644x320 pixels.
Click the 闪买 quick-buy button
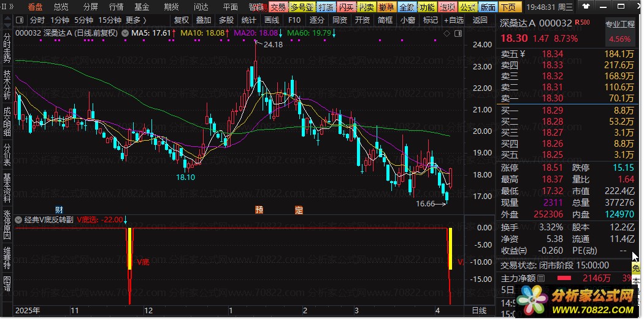345,7
